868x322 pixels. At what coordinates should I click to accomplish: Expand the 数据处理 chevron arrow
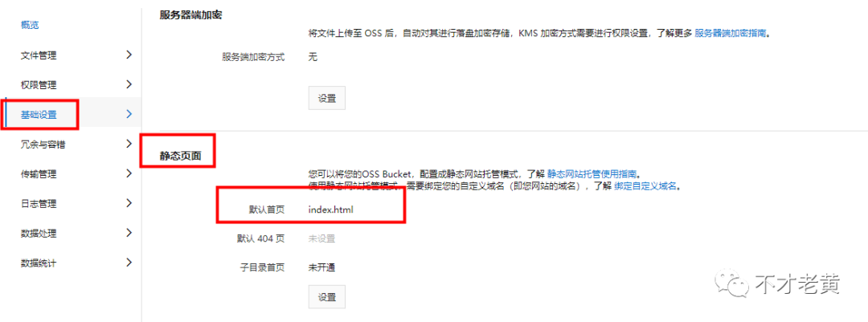pyautogui.click(x=129, y=233)
